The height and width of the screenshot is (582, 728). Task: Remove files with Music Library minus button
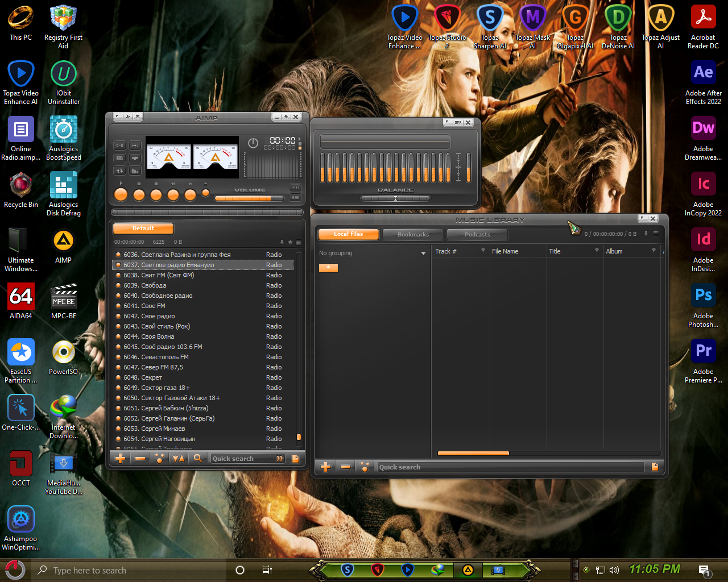(x=345, y=467)
